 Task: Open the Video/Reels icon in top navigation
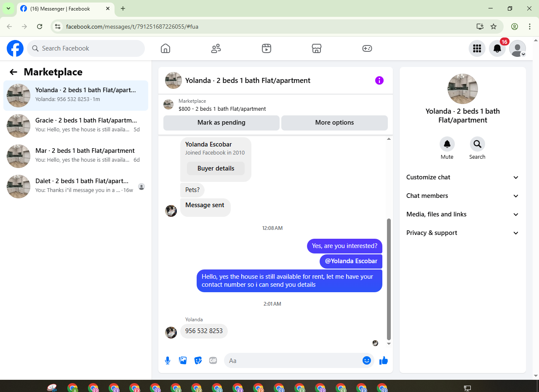[x=266, y=48]
